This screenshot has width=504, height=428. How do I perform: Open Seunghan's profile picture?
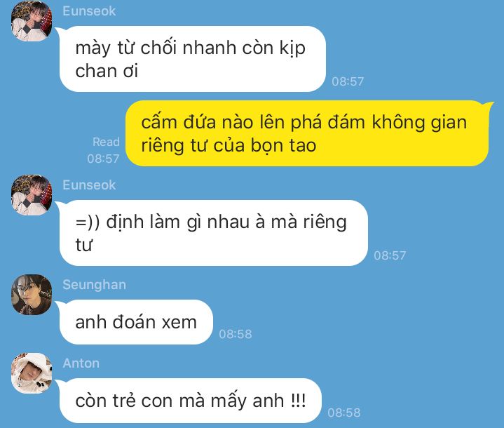(32, 295)
